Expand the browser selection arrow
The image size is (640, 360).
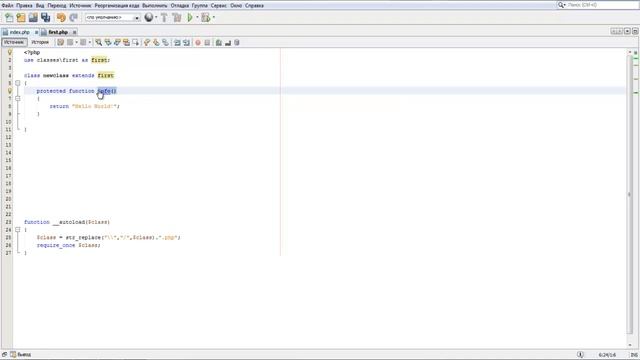coord(156,18)
